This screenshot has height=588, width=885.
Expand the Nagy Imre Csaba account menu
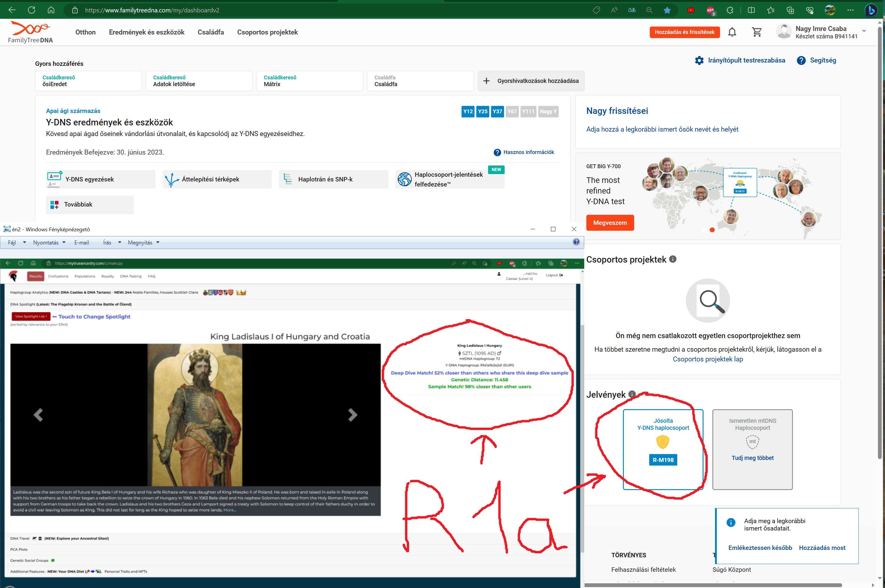coord(864,31)
